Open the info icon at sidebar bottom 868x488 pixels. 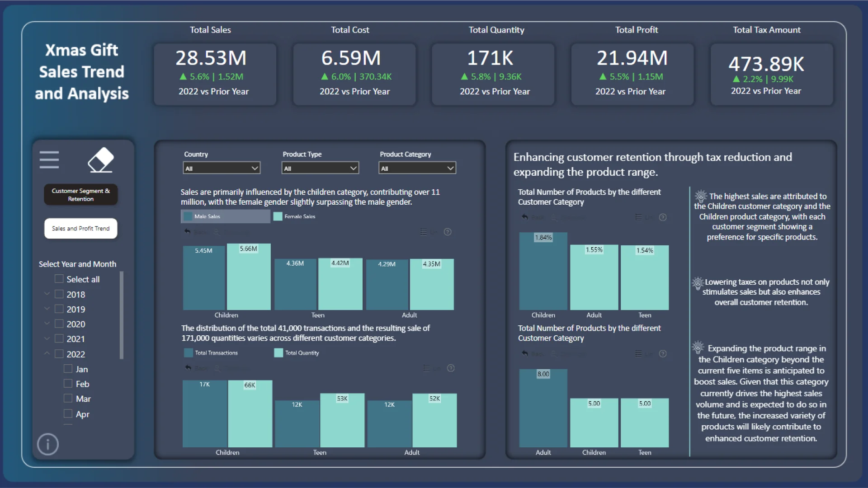48,444
